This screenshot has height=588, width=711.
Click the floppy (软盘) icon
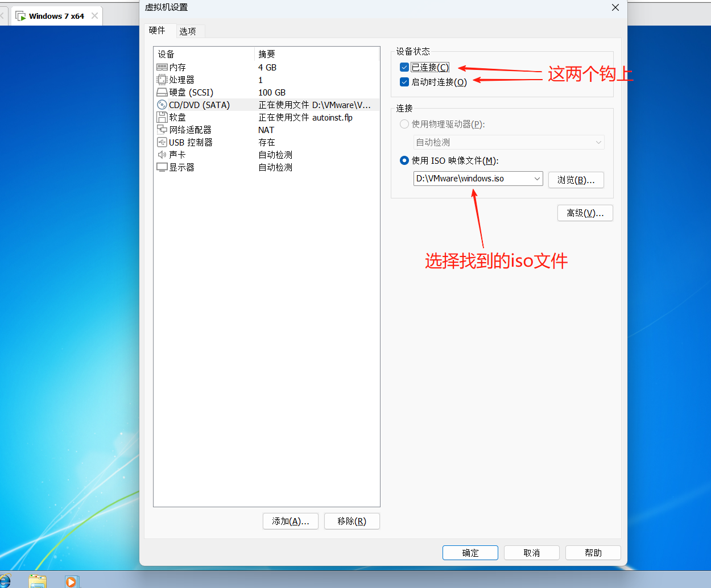click(162, 117)
